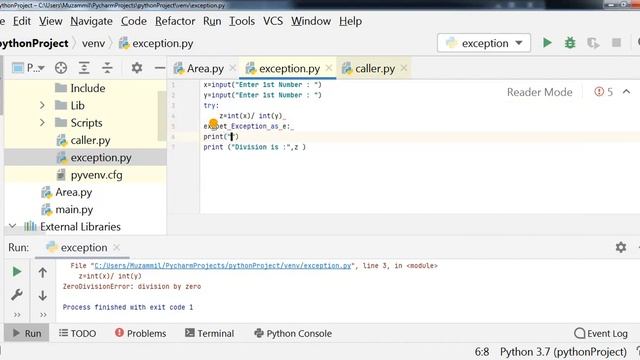Start debugging with the green bug icon

[570, 43]
